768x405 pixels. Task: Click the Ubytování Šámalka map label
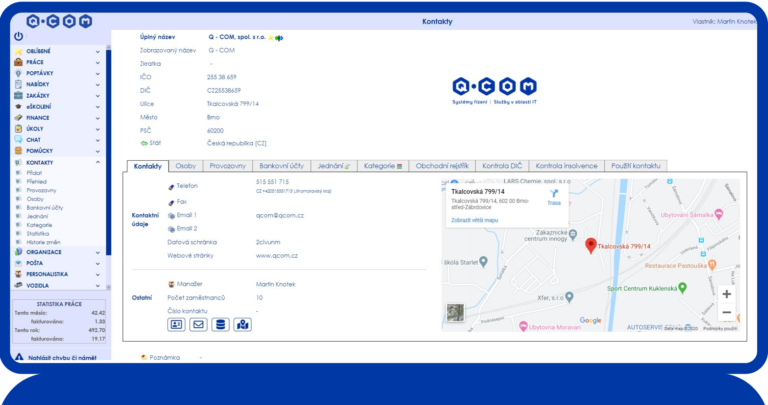pyautogui.click(x=688, y=215)
